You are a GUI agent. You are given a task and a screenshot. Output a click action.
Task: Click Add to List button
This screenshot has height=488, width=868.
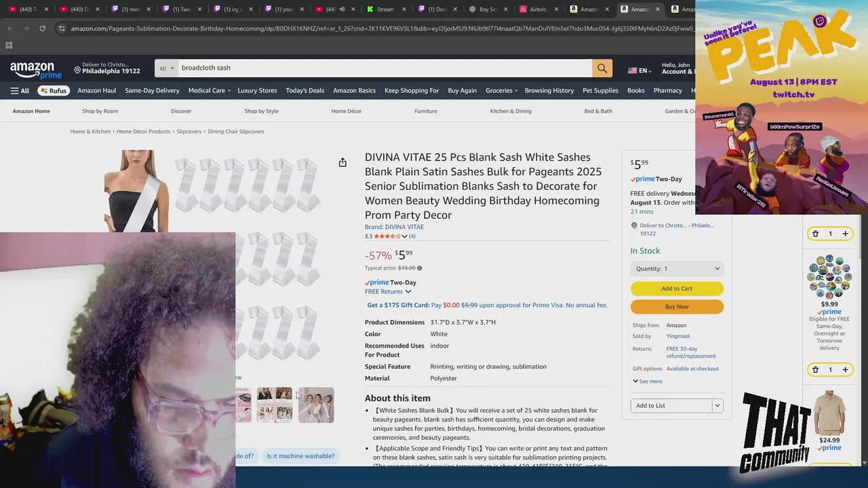coord(671,405)
